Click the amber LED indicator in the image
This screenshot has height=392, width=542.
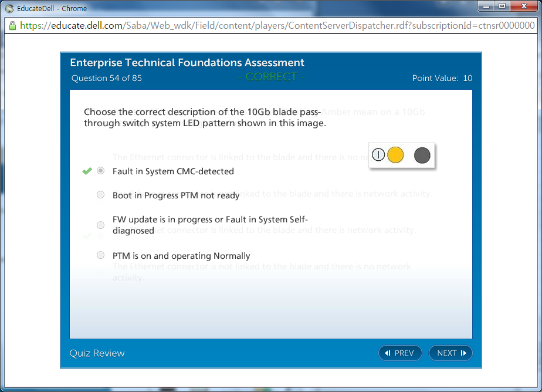click(x=396, y=155)
